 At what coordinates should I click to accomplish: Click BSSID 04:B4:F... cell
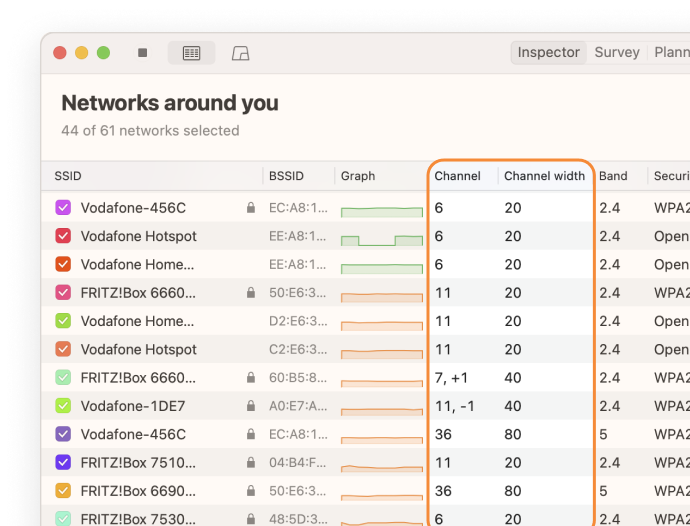(x=297, y=463)
